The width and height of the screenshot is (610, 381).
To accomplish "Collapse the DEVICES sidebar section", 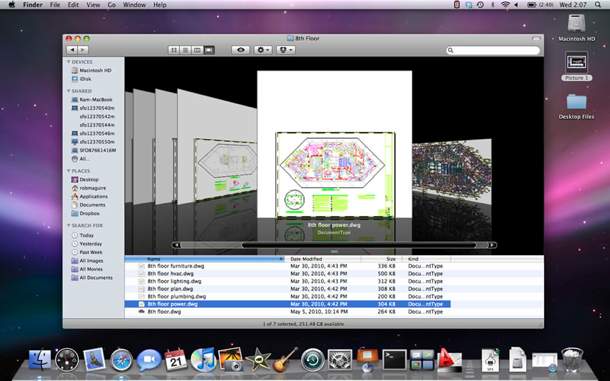I will [69, 62].
